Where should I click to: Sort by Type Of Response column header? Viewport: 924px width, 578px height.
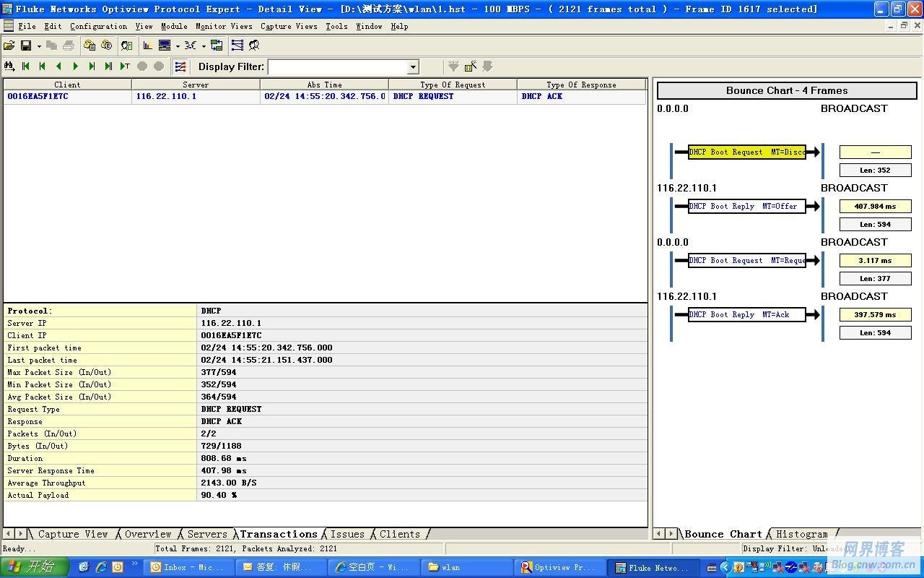tap(581, 85)
